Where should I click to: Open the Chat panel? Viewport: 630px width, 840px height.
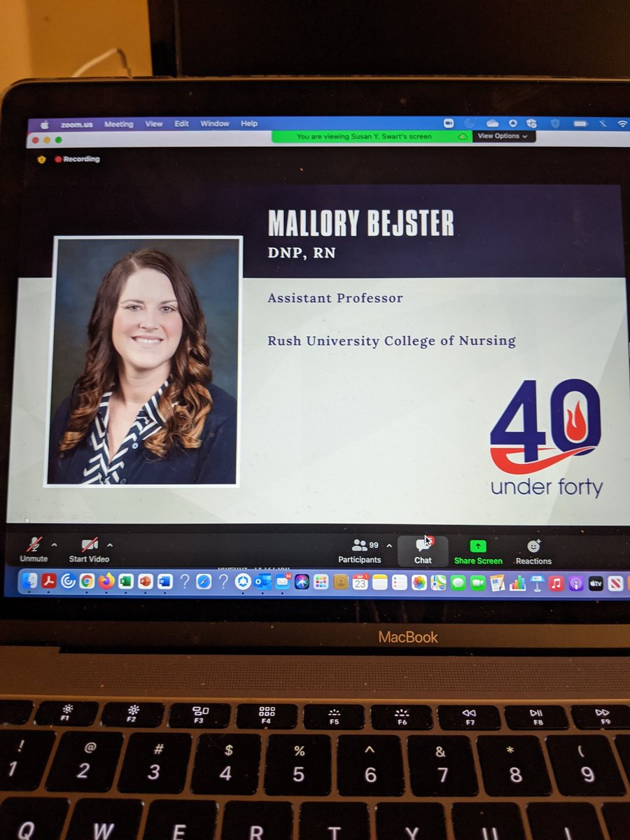point(423,551)
